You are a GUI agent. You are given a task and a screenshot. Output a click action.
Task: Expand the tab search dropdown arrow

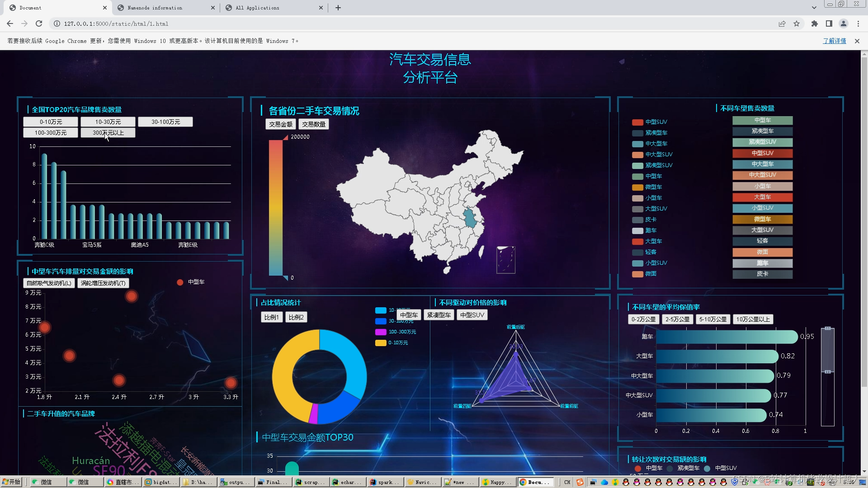click(814, 8)
